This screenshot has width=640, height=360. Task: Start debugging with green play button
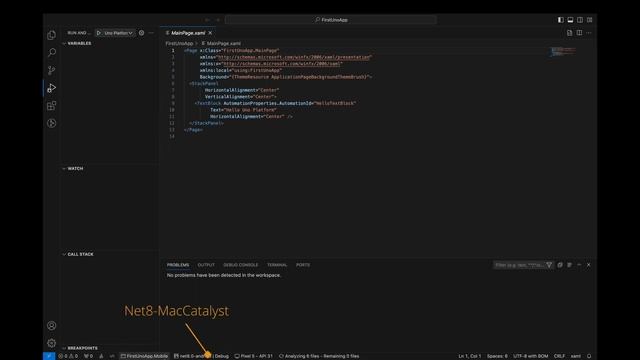99,33
